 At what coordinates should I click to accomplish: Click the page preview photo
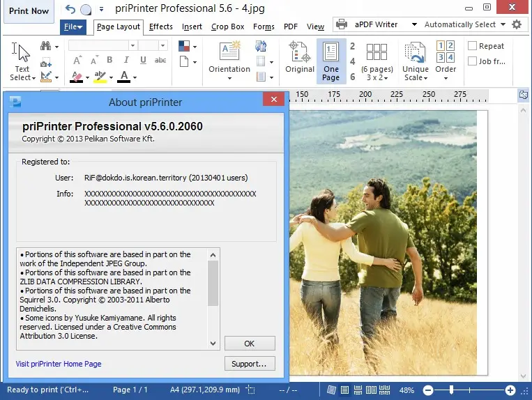(383, 243)
